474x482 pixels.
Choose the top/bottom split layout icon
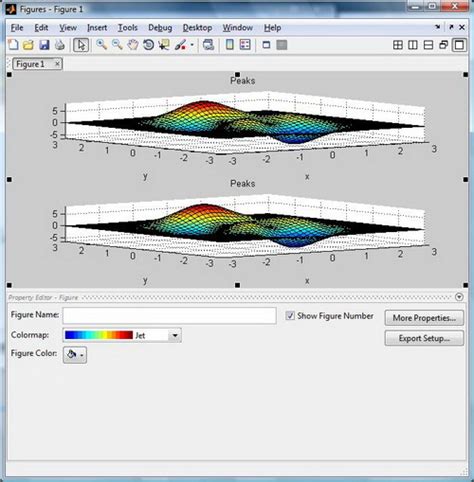pyautogui.click(x=428, y=45)
